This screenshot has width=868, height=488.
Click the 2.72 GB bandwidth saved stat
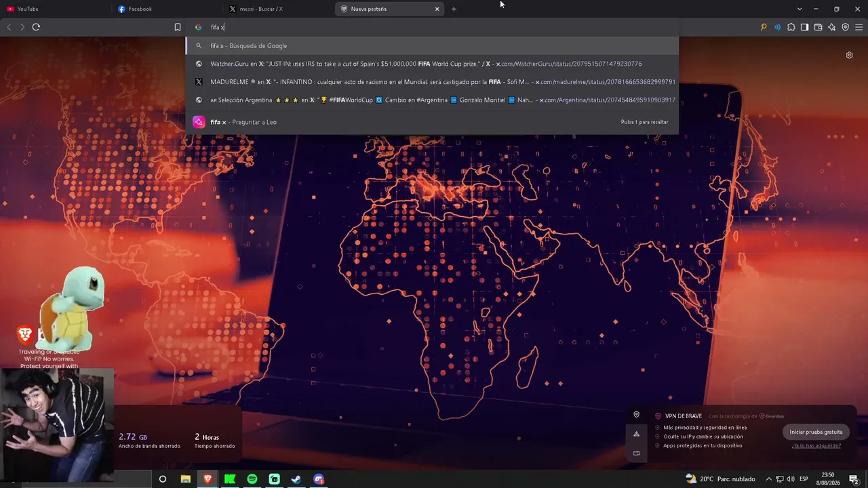[149, 441]
